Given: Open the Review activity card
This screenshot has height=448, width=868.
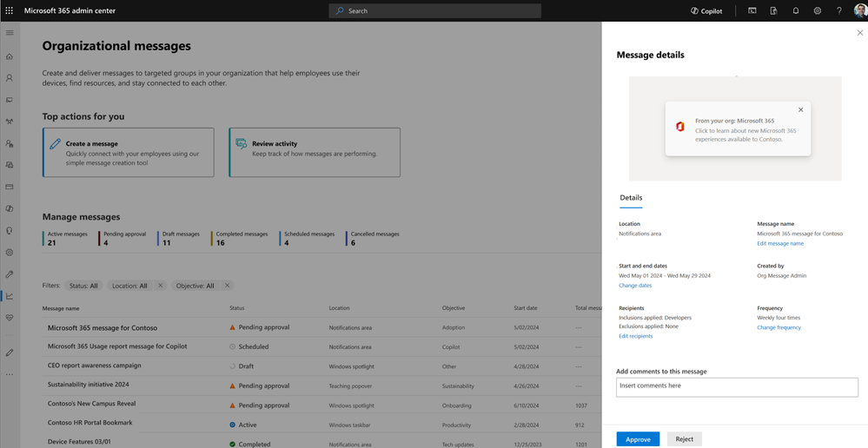Looking at the screenshot, I should click(315, 153).
